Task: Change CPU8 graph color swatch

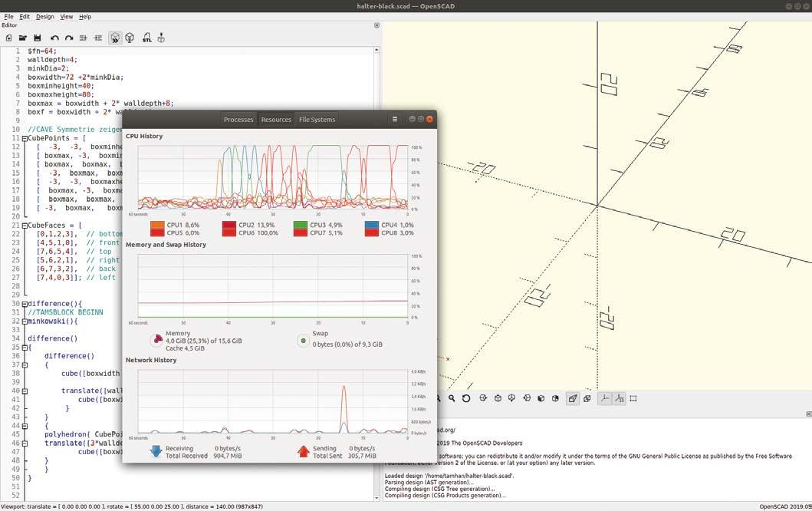Action: pos(372,232)
